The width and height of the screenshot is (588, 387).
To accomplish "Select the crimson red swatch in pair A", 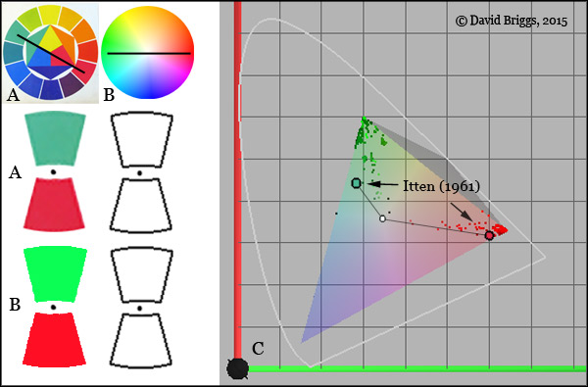I will [54, 204].
